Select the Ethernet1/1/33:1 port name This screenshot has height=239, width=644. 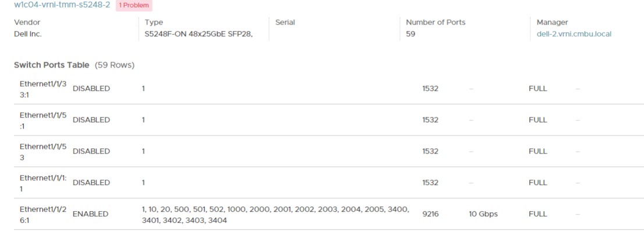[43, 88]
